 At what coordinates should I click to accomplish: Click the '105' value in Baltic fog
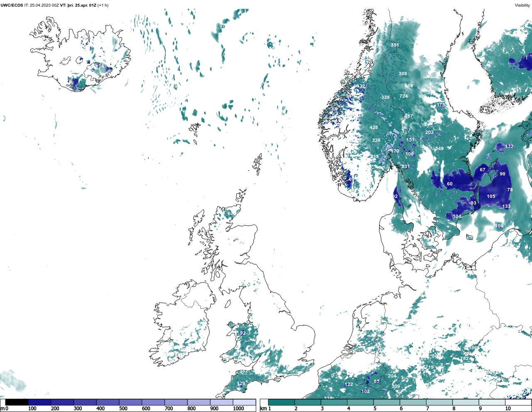[x=491, y=196]
